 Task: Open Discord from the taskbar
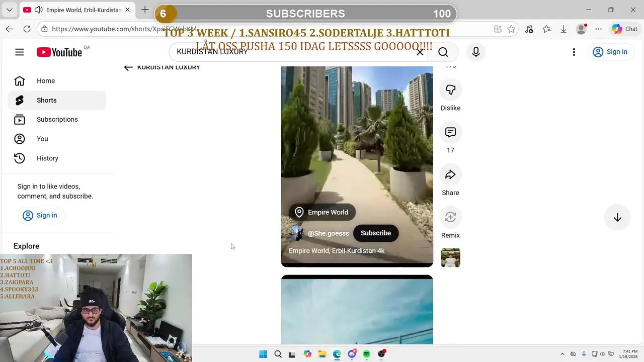352,354
